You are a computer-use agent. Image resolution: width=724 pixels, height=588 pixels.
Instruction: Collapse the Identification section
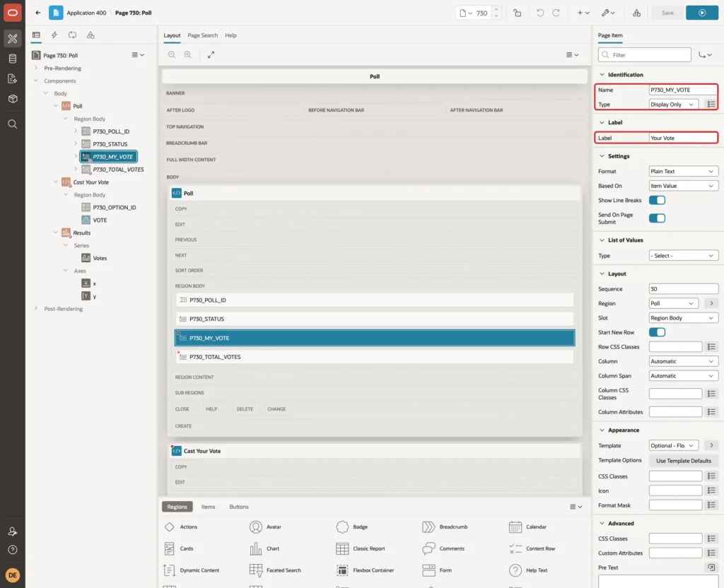click(x=602, y=75)
